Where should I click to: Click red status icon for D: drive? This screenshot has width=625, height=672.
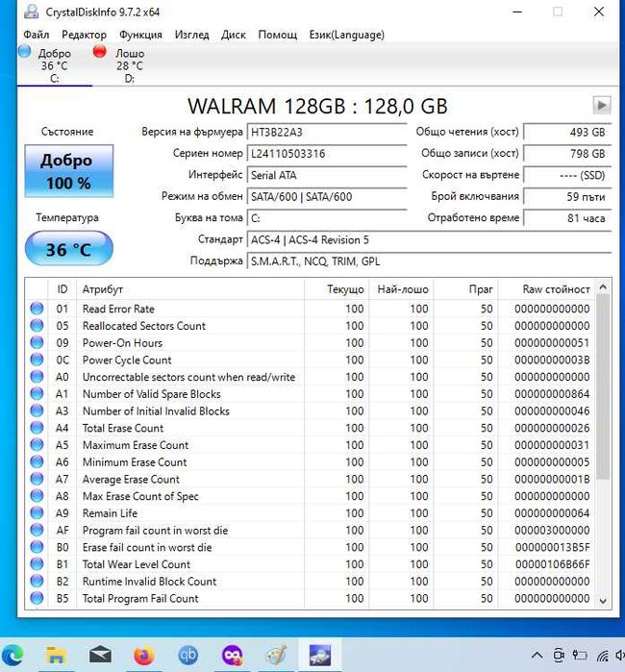click(99, 51)
